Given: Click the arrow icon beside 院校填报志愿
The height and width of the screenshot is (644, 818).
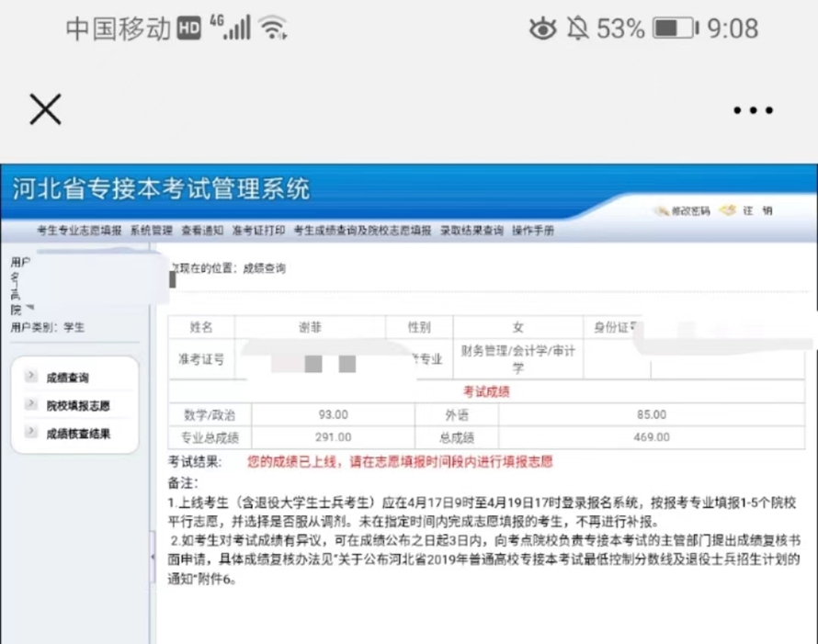Looking at the screenshot, I should click(31, 404).
